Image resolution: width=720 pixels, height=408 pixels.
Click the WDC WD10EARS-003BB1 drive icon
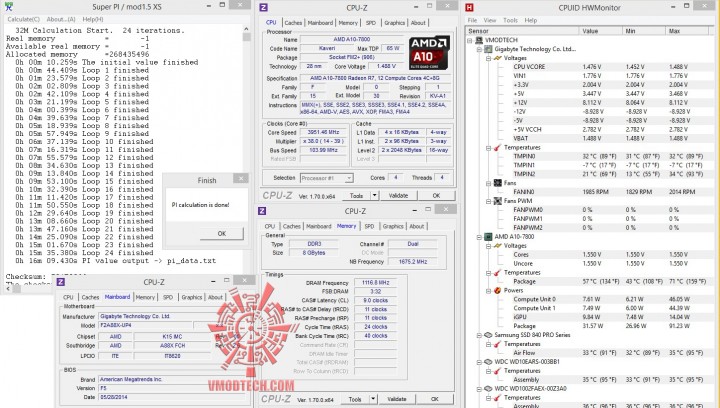488,362
